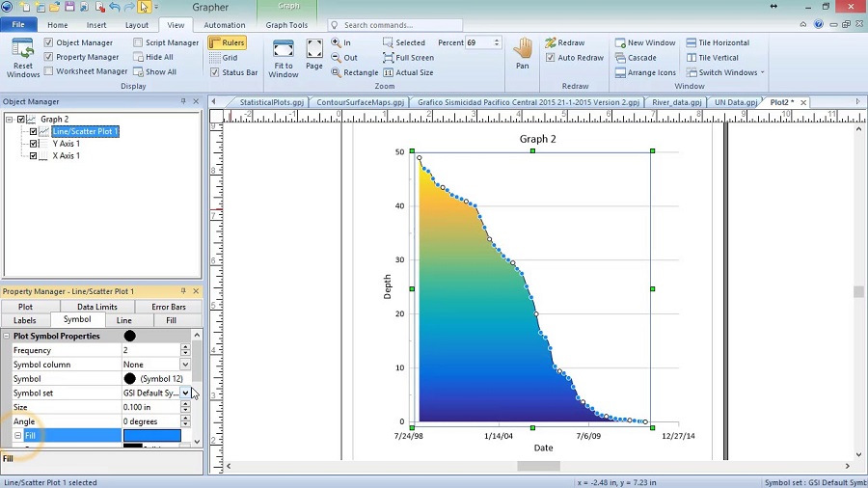The height and width of the screenshot is (488, 868).
Task: Click the blue Fill color swatch
Action: tap(151, 436)
